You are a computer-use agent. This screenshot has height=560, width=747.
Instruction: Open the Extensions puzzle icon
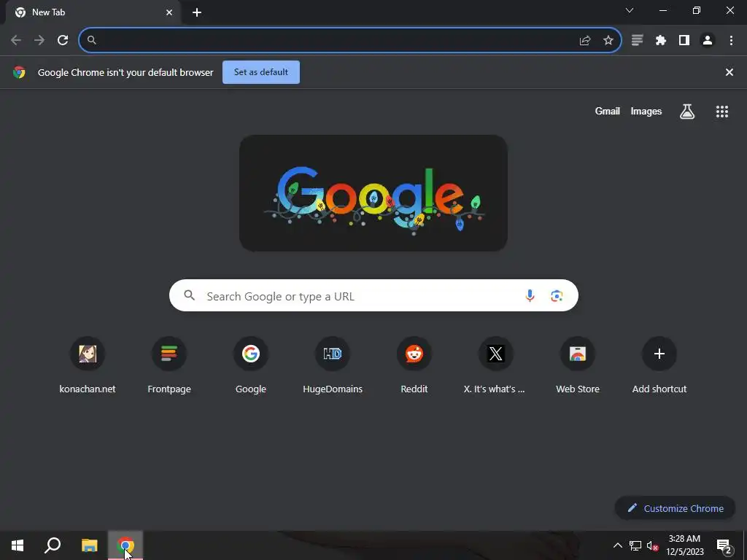click(x=661, y=40)
